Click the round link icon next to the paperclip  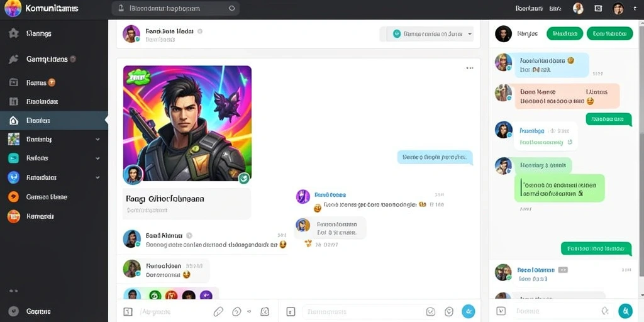pos(236,311)
